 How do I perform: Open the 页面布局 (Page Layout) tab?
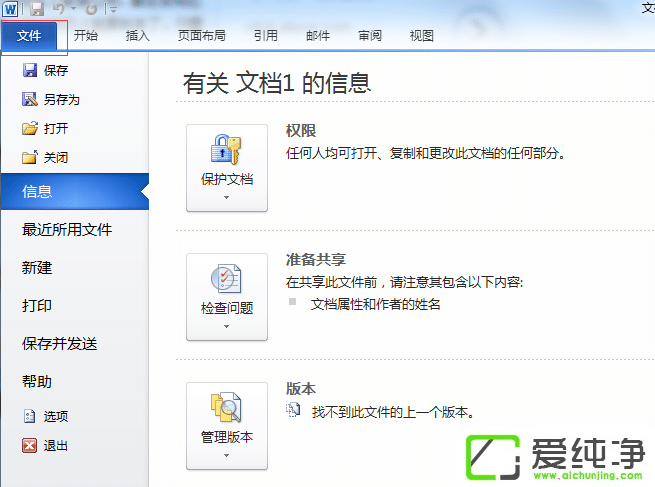(x=201, y=36)
